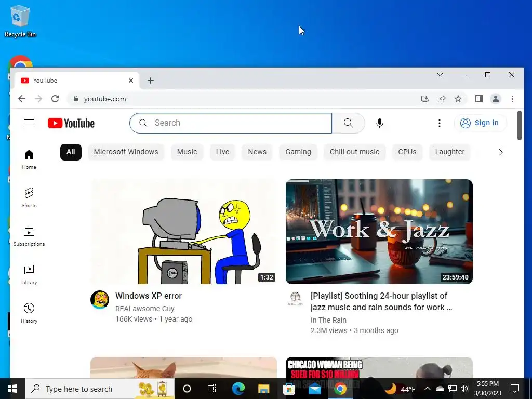Image resolution: width=532 pixels, height=399 pixels.
Task: Share this page via address bar icon
Action: click(442, 99)
